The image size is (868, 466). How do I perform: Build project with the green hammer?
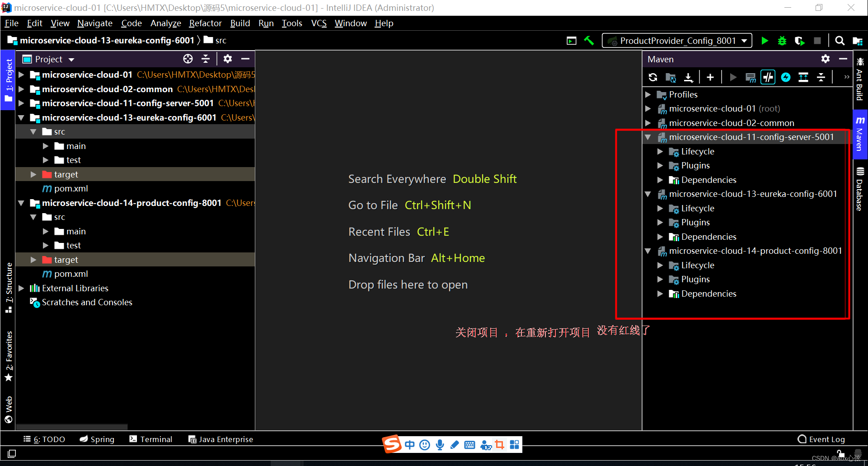[589, 41]
